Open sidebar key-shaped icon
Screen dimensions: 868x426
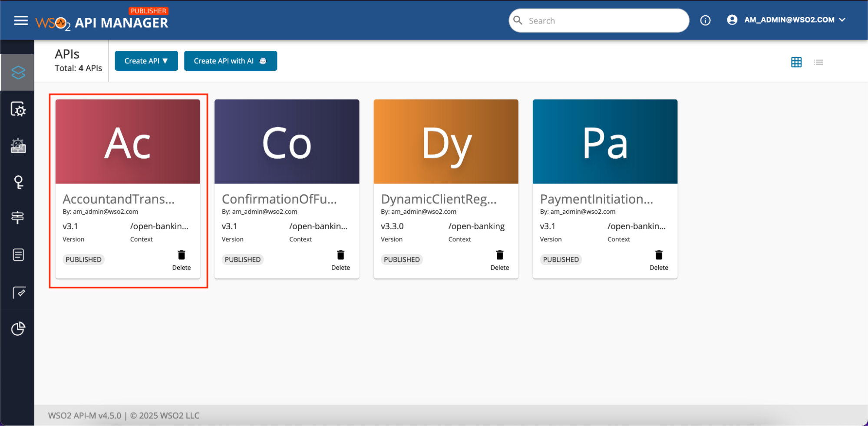tap(18, 182)
